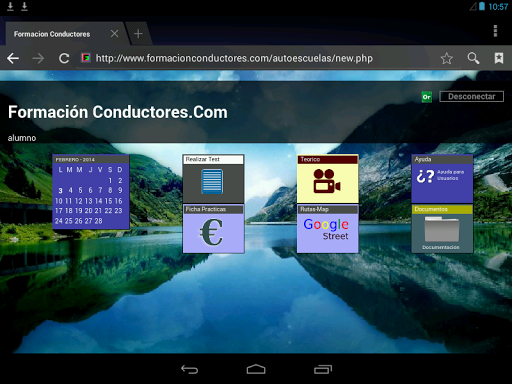Screen dimensions: 512x384
Task: Open browser search magnifier icon
Action: pyautogui.click(x=473, y=58)
